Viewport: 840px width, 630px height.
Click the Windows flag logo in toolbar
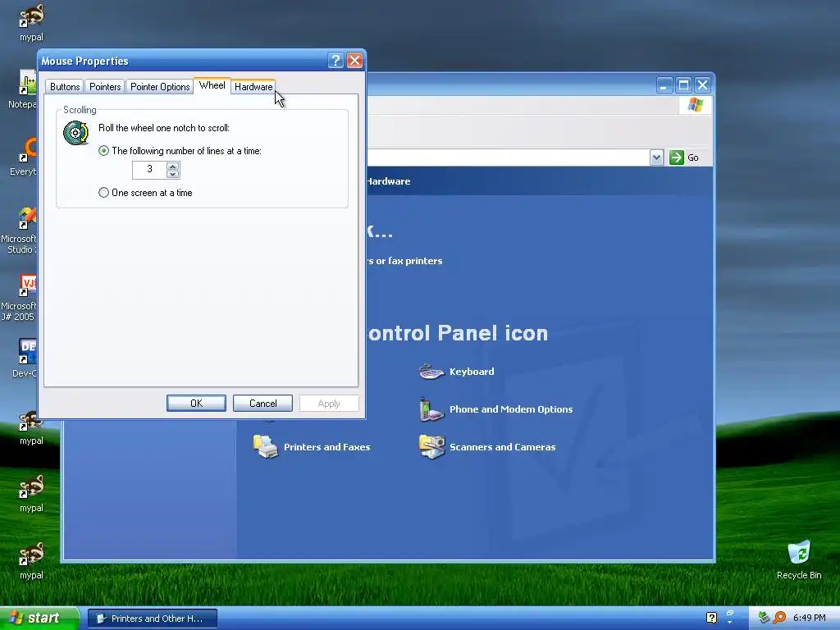click(x=696, y=104)
